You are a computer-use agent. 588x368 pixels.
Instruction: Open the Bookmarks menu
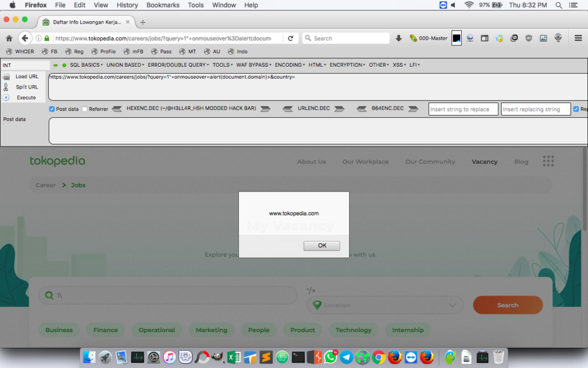(x=163, y=5)
